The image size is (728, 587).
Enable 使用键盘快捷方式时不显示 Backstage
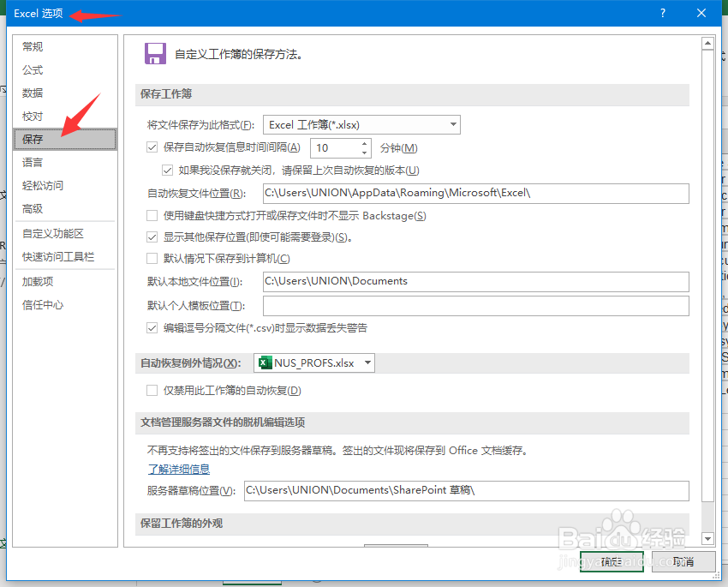click(x=151, y=215)
